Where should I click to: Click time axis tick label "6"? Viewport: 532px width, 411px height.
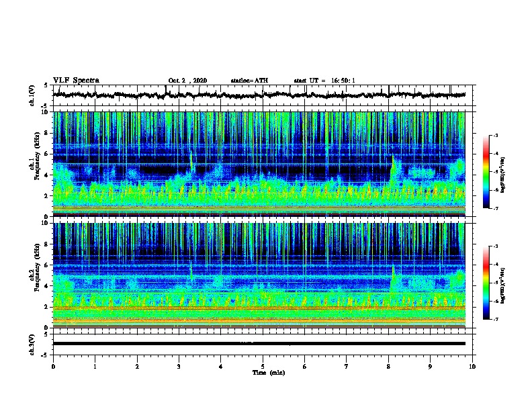click(x=305, y=367)
